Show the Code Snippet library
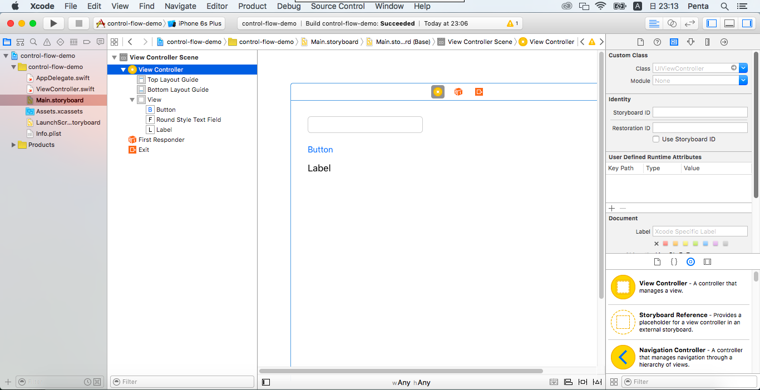Image resolution: width=760 pixels, height=390 pixels. [674, 262]
